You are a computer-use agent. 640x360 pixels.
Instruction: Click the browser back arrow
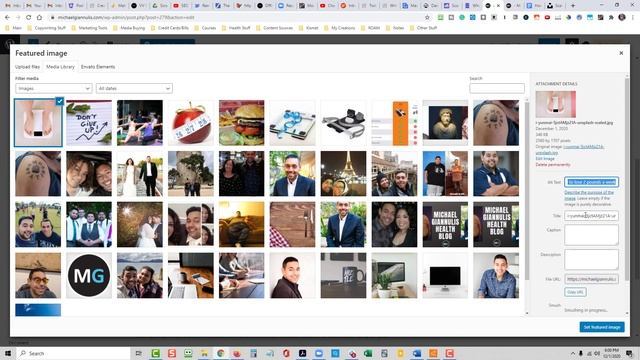pyautogui.click(x=7, y=18)
